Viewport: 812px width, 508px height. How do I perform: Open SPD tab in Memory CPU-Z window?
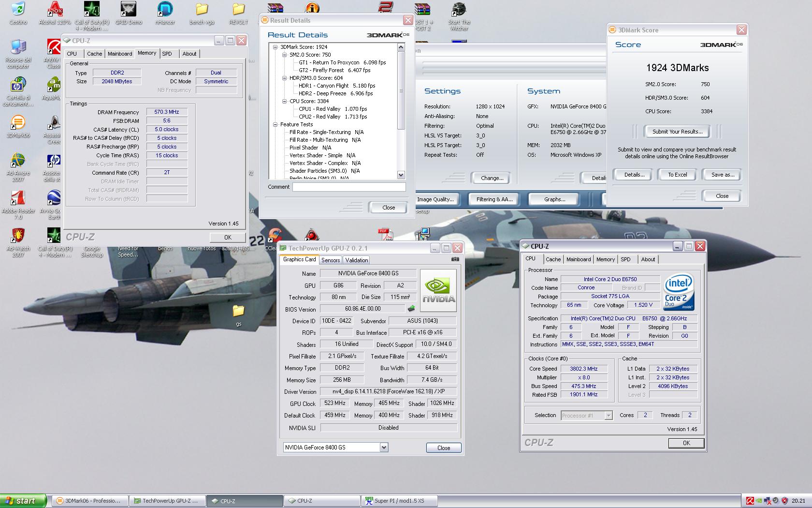pos(167,54)
